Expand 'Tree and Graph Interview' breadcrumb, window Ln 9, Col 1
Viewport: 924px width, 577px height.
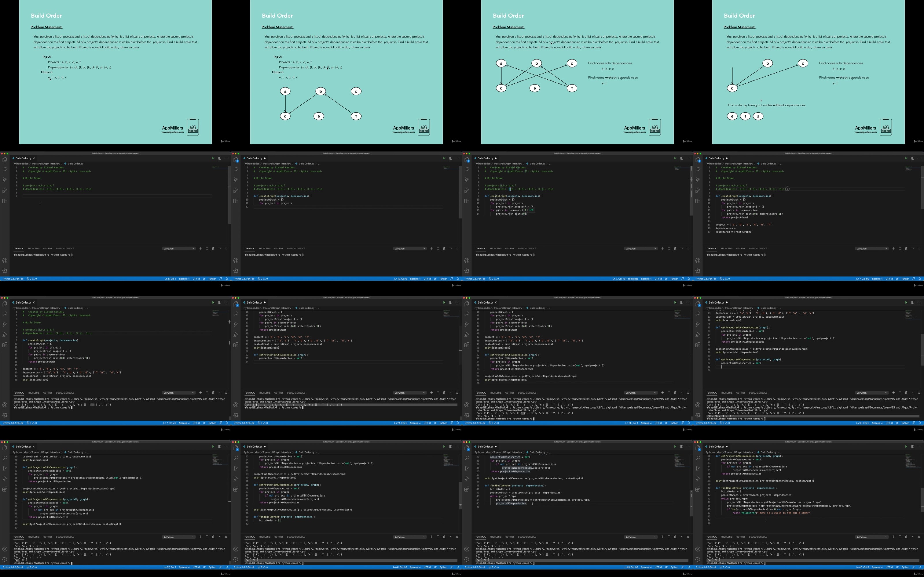46,164
